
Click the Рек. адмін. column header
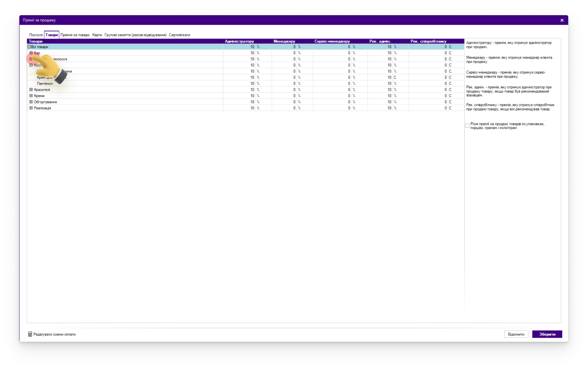(380, 41)
